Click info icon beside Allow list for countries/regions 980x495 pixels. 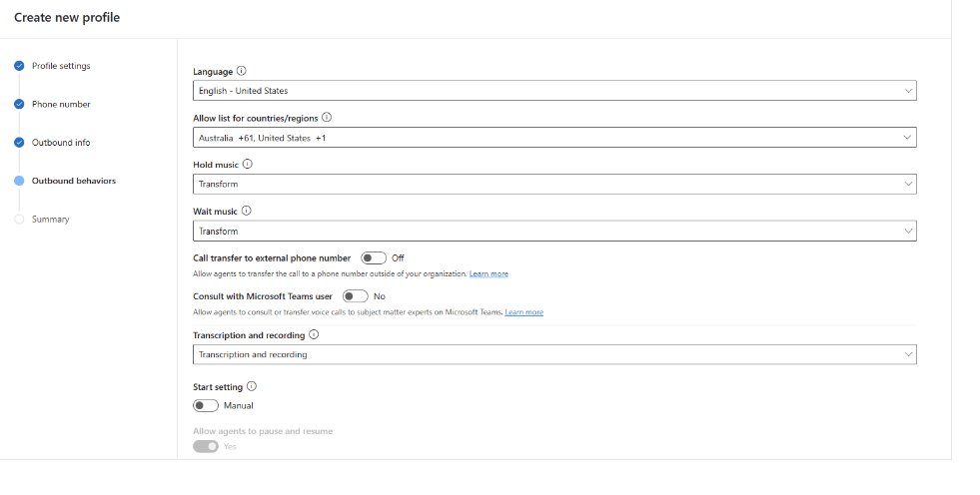(327, 118)
